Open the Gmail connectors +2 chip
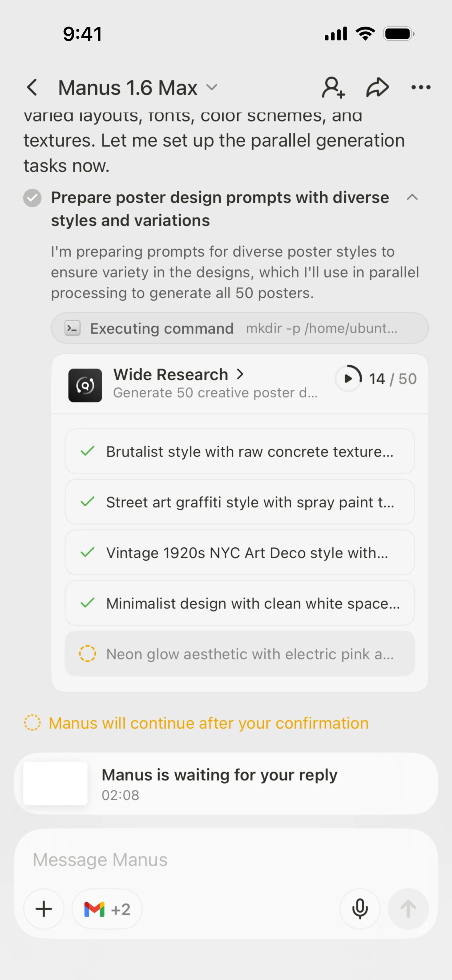 [107, 909]
